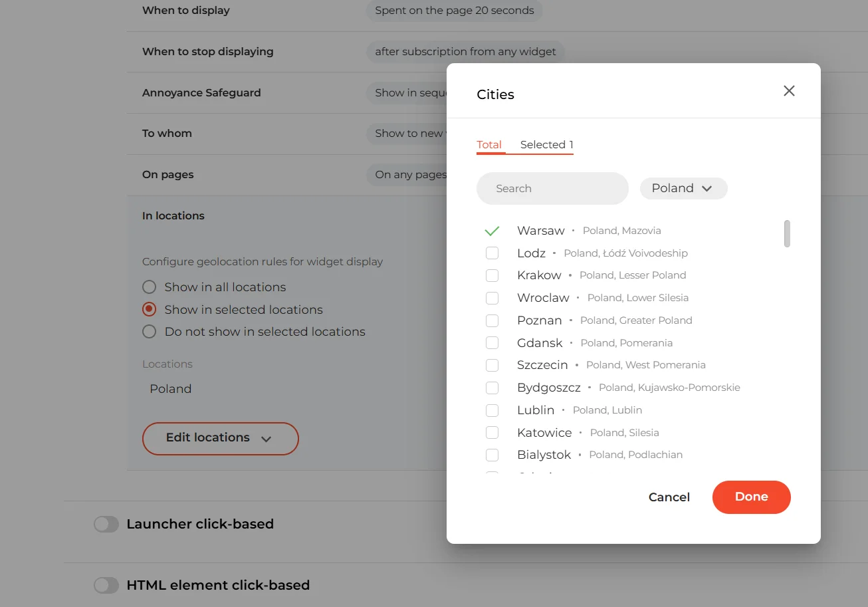Click the Done button
The width and height of the screenshot is (868, 607).
[751, 497]
